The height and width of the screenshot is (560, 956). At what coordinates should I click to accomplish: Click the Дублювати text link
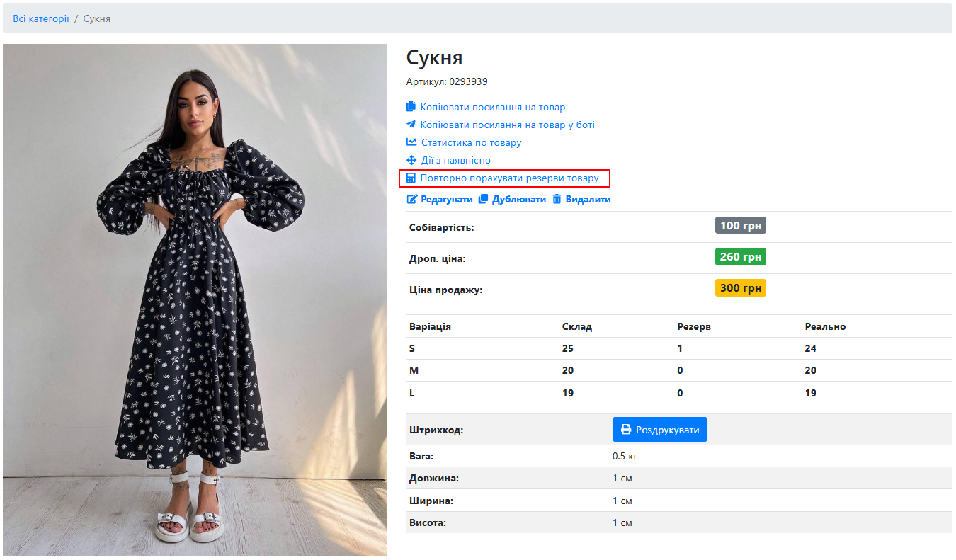[x=519, y=200]
